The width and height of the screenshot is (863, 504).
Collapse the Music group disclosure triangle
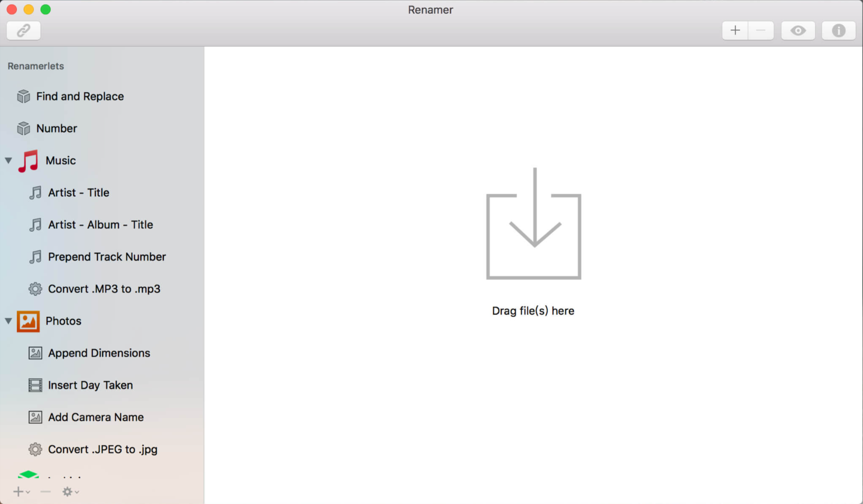(9, 161)
